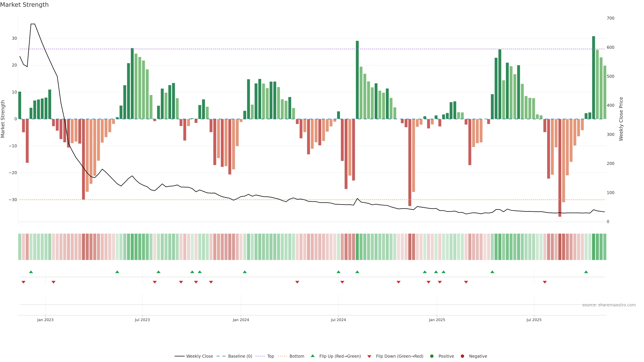Click the tallest green bar at far right
Screen dimensions: 644x362
[x=594, y=77]
